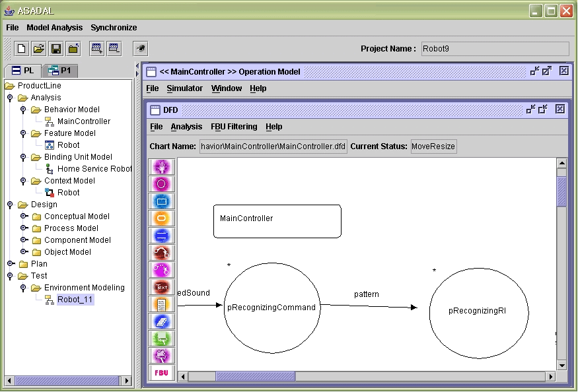
Task: Click the pRecognizingCommand process circle
Action: pos(272,308)
